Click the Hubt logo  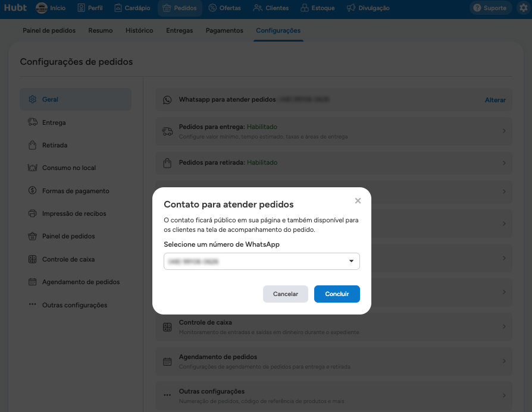click(15, 8)
